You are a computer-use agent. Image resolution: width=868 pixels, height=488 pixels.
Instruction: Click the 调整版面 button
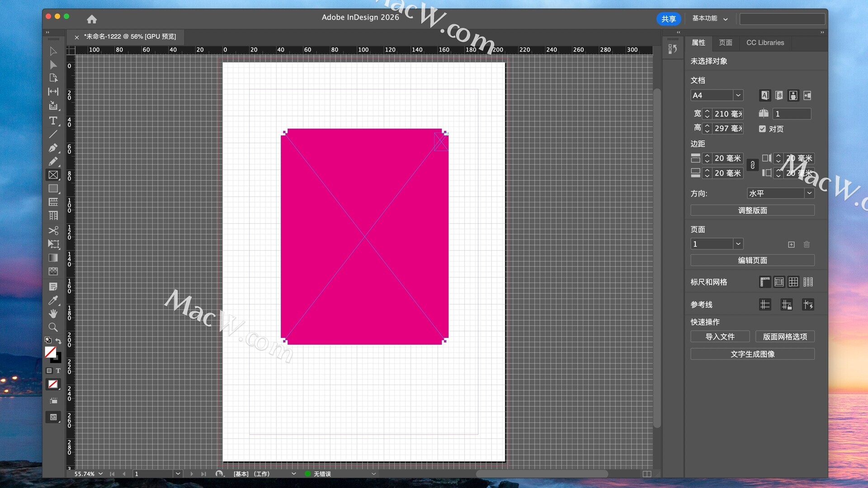pyautogui.click(x=752, y=211)
